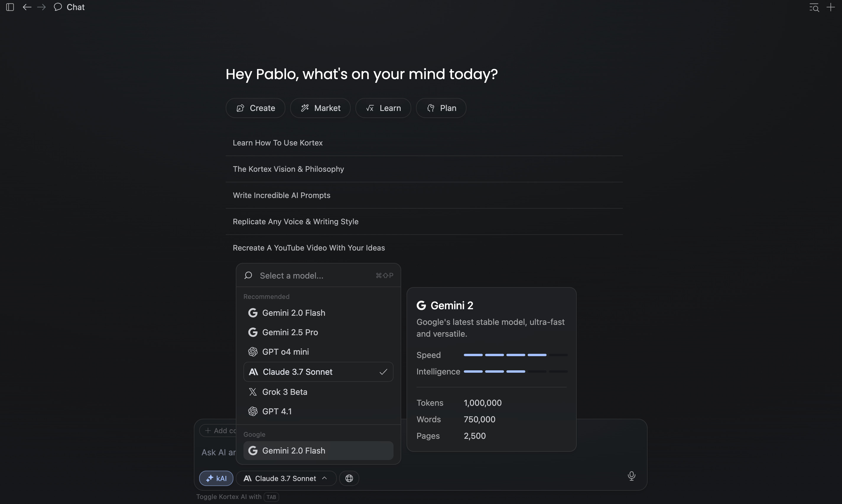Choose Gemini 2.5 Pro from list
The height and width of the screenshot is (504, 842).
pos(290,332)
